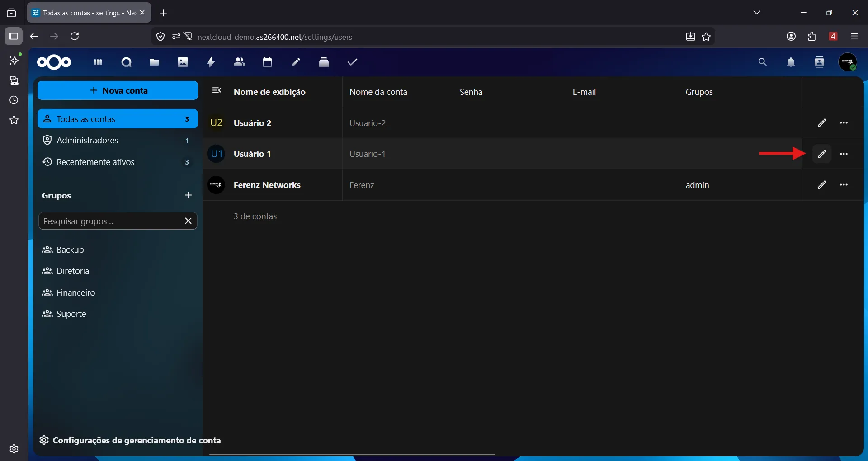Open more actions for Usuário 1

pyautogui.click(x=844, y=154)
